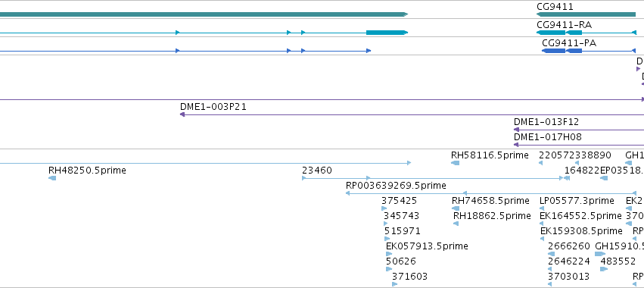Click the thick teal CG9411 gene bar

tap(586, 14)
